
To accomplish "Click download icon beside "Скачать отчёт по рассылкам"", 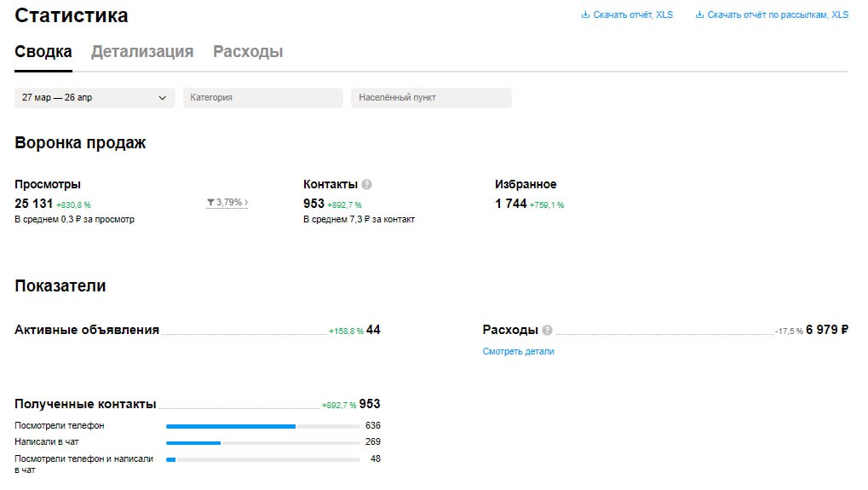I will click(x=699, y=14).
